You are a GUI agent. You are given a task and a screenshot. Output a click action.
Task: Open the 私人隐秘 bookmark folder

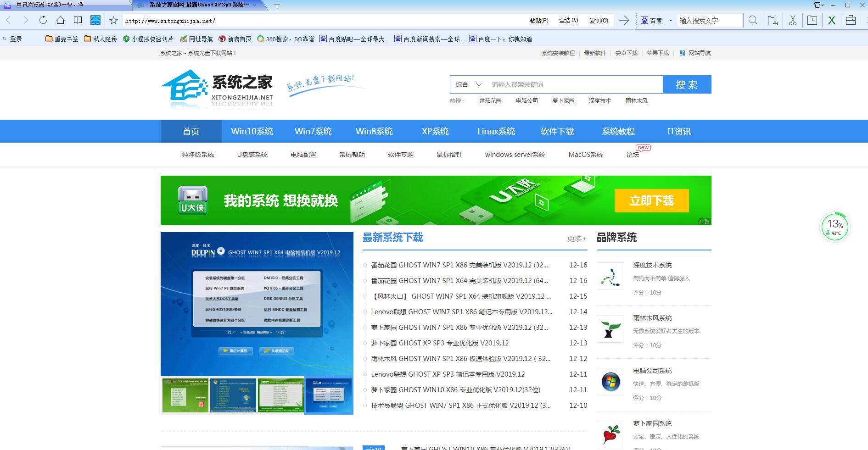pyautogui.click(x=101, y=39)
